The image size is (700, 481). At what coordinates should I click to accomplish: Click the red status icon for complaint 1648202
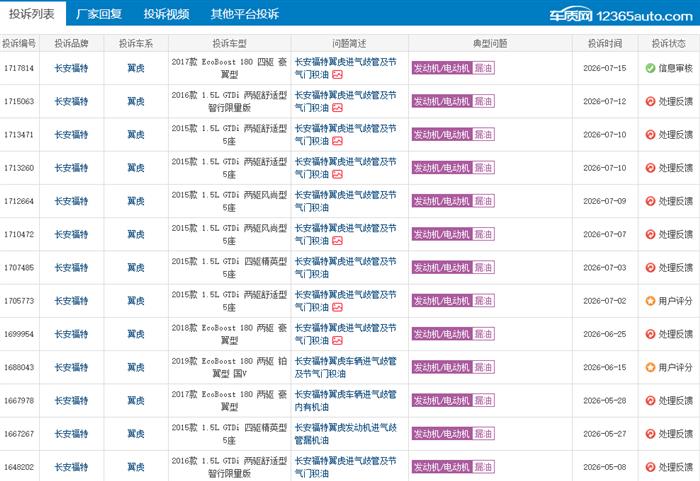coord(650,467)
